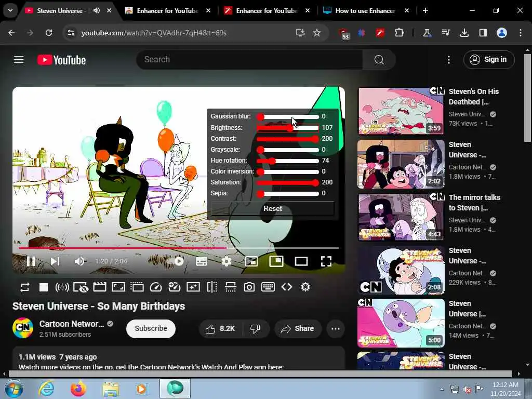Adjust the Hue rotation slider
532x399 pixels.
pyautogui.click(x=288, y=161)
